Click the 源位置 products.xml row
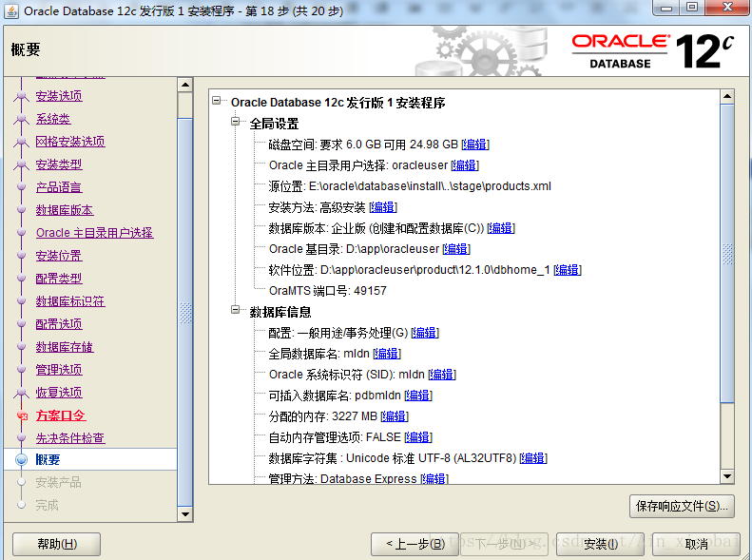 pyautogui.click(x=410, y=186)
